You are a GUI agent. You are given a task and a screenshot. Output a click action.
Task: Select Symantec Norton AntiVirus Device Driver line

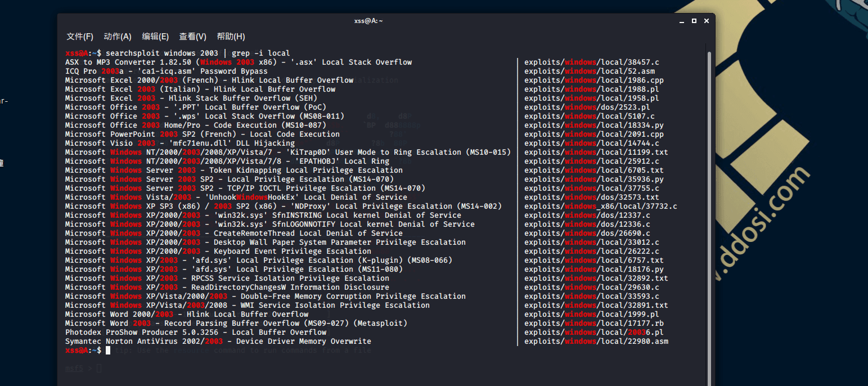[218, 342]
